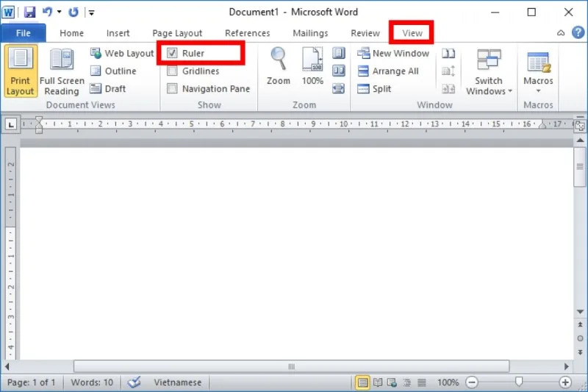Screen dimensions: 588x392
Task: Click the Redo icon
Action: coord(73,12)
